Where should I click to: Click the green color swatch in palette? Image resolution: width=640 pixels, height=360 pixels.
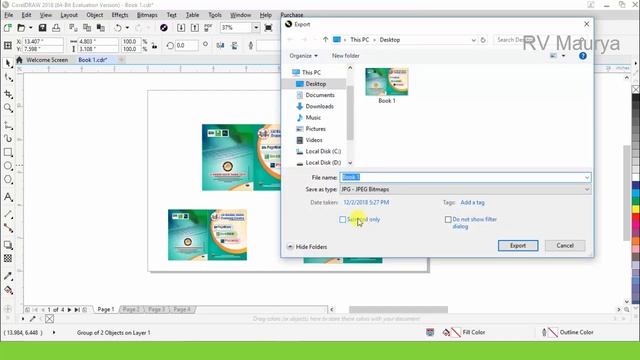click(x=636, y=200)
